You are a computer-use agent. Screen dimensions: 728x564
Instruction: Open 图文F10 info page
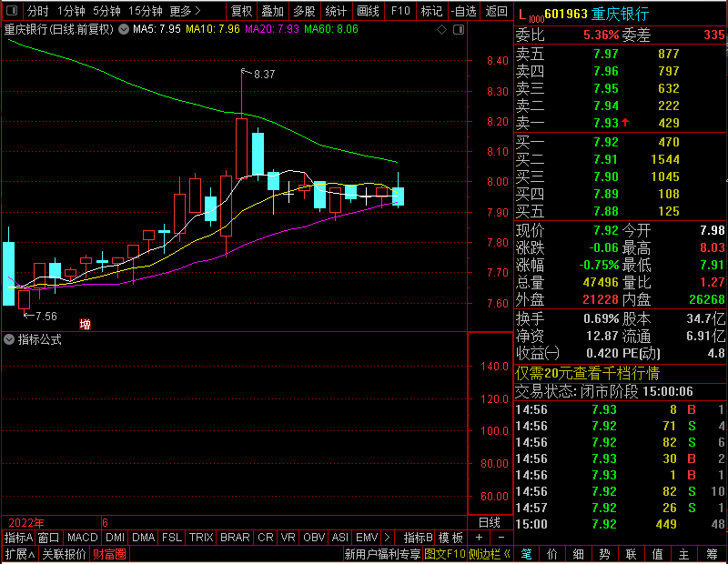click(445, 554)
